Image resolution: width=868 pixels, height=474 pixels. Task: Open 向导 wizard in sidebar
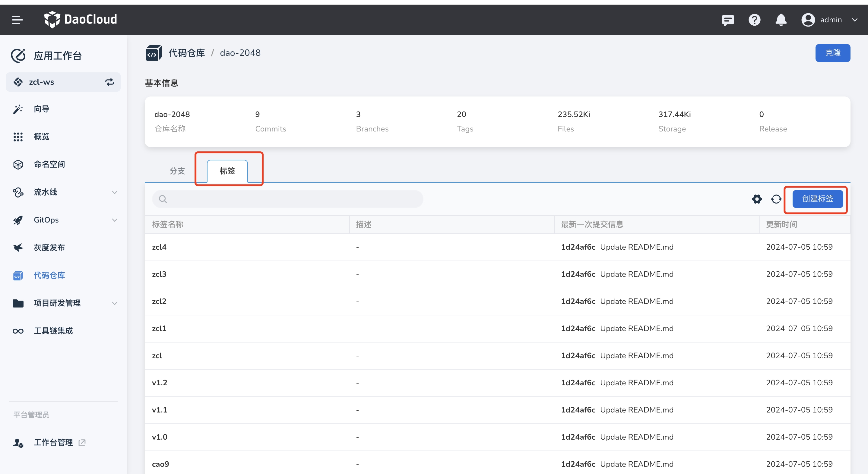coord(41,109)
